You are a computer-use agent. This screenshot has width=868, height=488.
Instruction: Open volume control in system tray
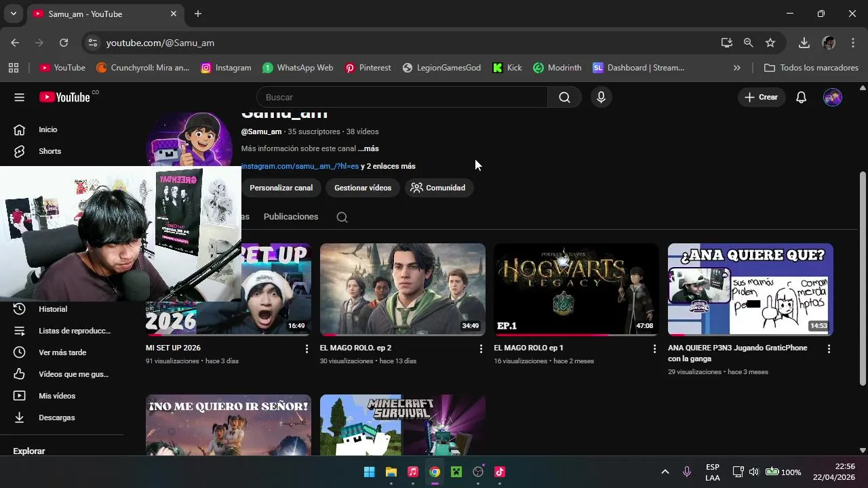[754, 472]
